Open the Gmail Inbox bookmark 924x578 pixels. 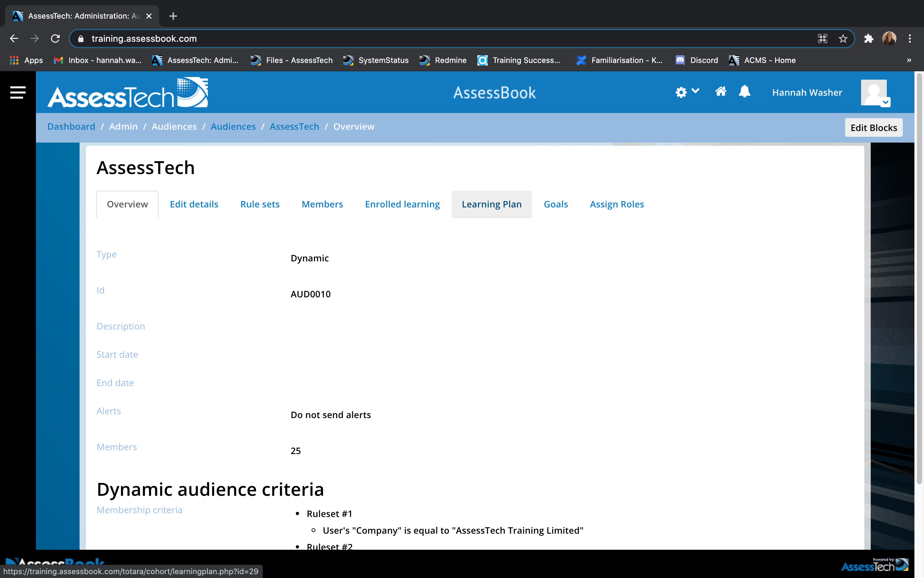pos(97,60)
